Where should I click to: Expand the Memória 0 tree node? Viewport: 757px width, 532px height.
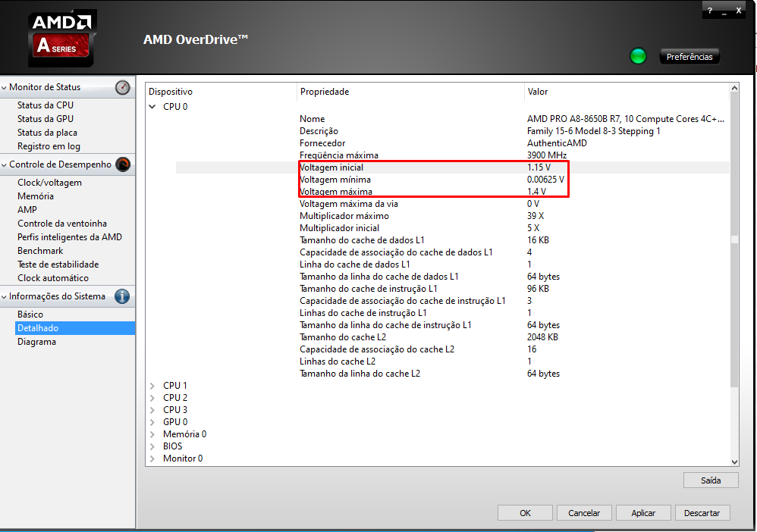pyautogui.click(x=152, y=434)
